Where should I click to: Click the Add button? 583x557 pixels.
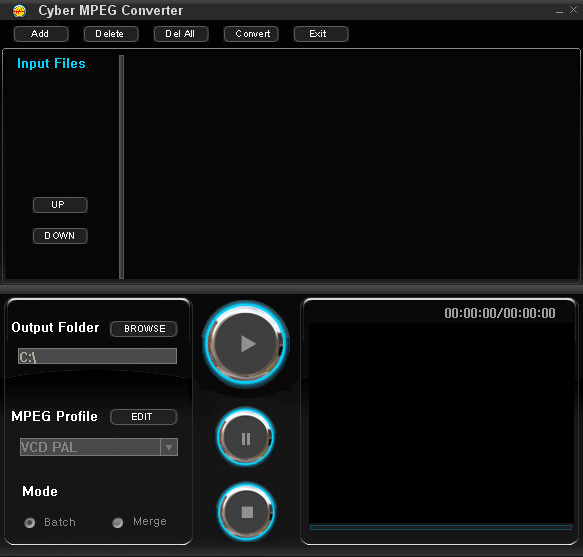pyautogui.click(x=41, y=34)
